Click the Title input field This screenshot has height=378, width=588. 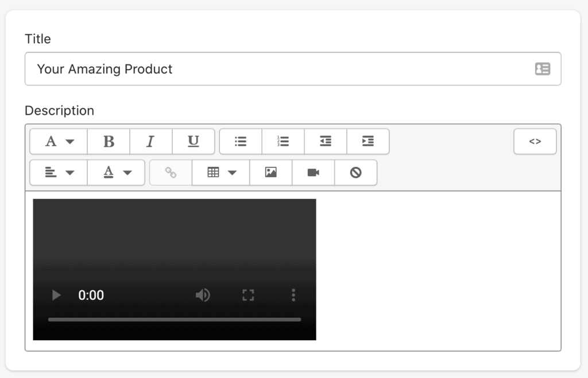tap(293, 69)
